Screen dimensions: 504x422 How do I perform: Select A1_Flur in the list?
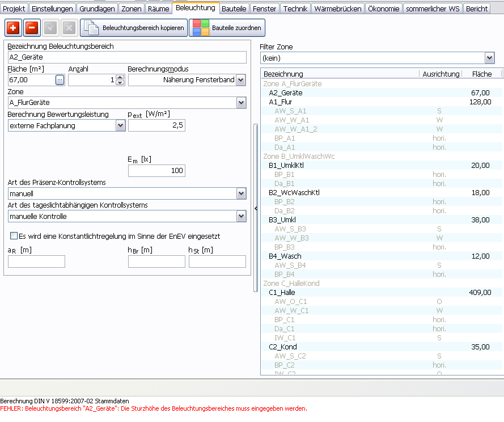tap(382, 102)
